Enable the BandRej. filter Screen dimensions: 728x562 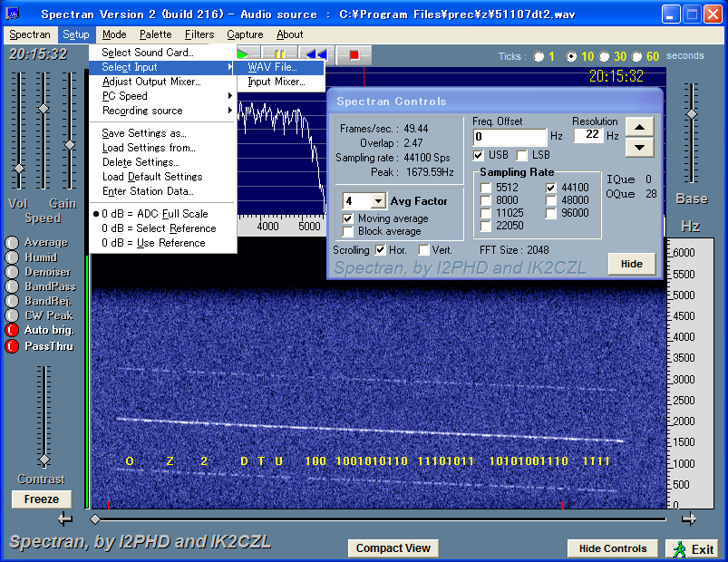click(12, 301)
